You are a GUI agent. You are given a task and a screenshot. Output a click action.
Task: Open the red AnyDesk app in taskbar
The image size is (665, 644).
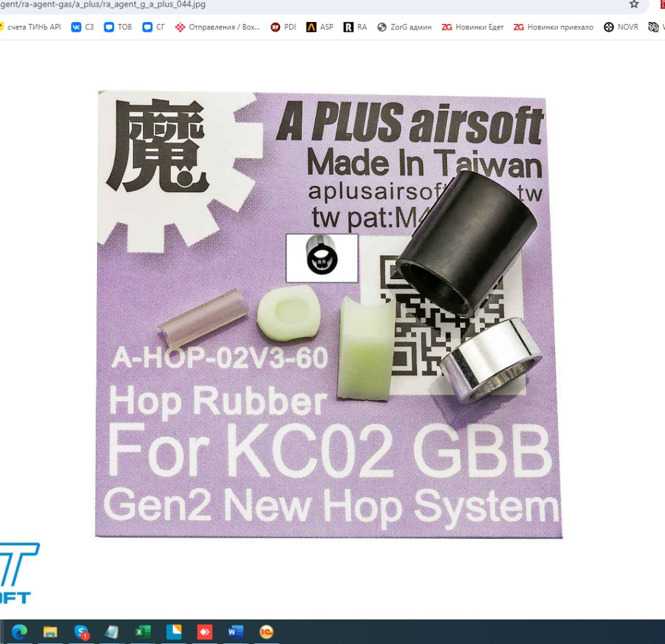click(204, 632)
